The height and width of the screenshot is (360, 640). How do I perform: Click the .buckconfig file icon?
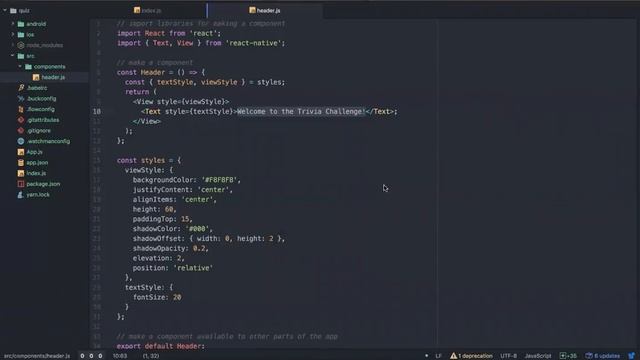(21, 98)
